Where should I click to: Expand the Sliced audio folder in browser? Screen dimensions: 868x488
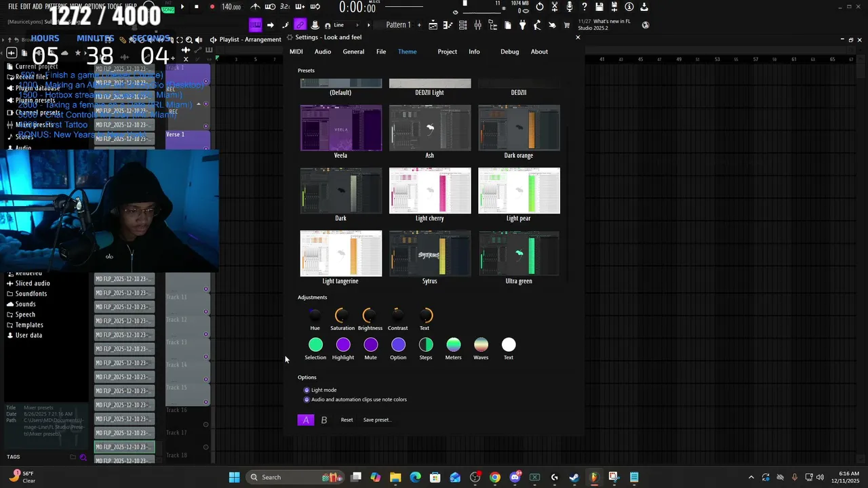pyautogui.click(x=33, y=283)
